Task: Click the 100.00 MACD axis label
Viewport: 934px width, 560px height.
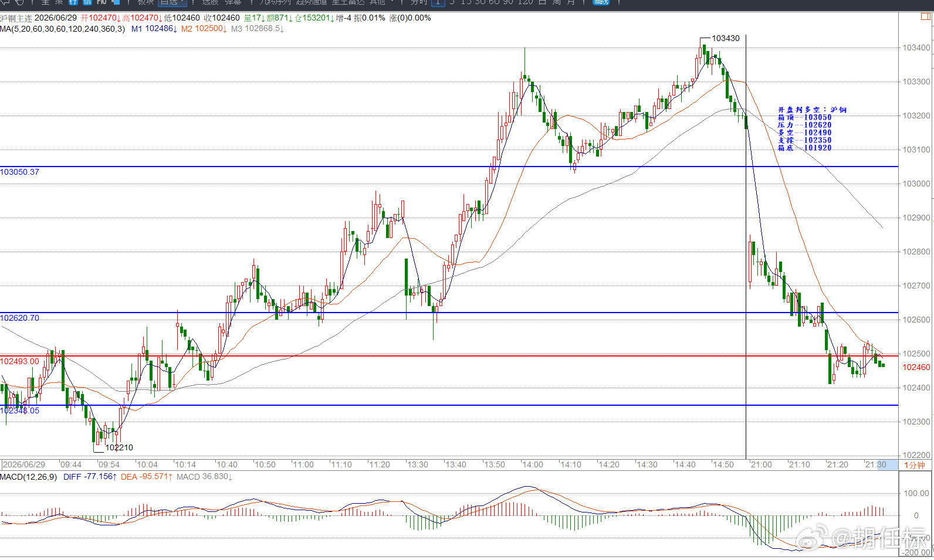Action: pyautogui.click(x=916, y=493)
